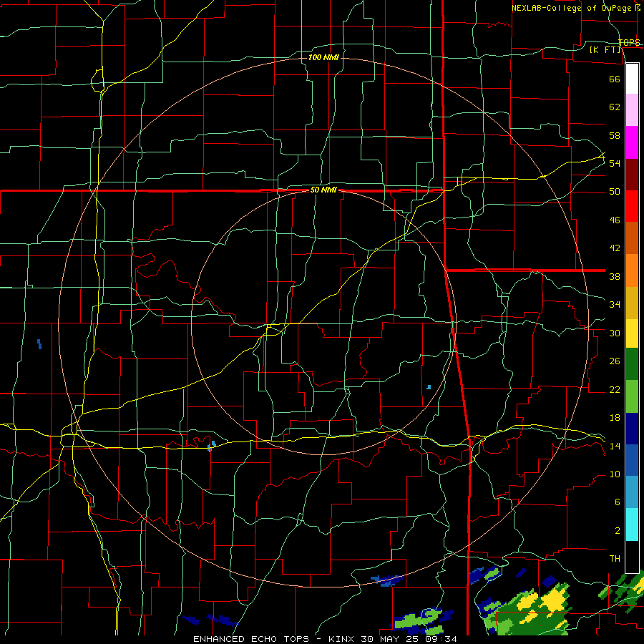Click the 46 legend value
The height and width of the screenshot is (644, 644).
pyautogui.click(x=615, y=220)
